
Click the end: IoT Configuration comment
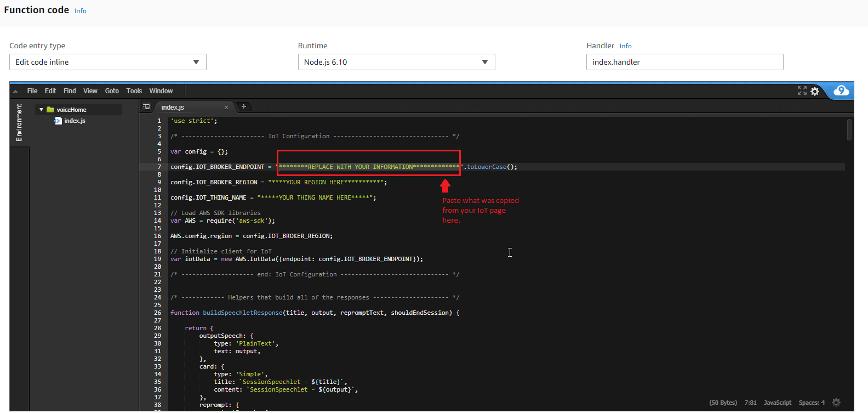pos(315,274)
